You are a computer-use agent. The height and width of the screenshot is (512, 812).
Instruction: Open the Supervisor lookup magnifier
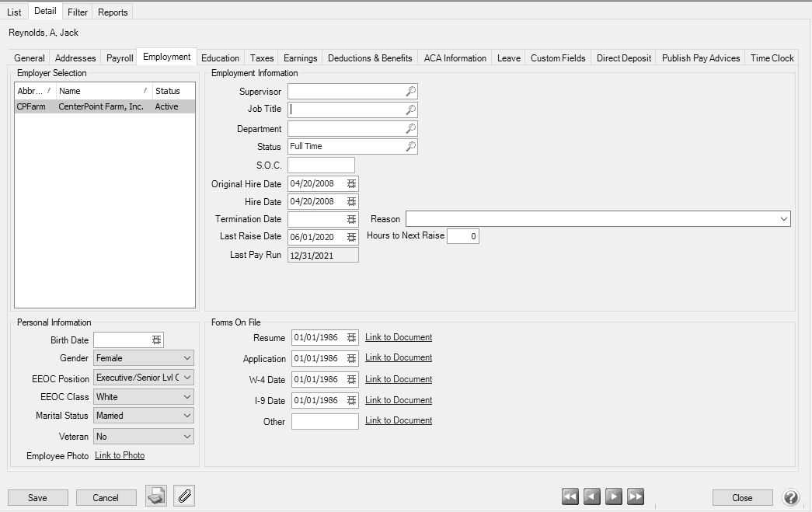coord(410,92)
